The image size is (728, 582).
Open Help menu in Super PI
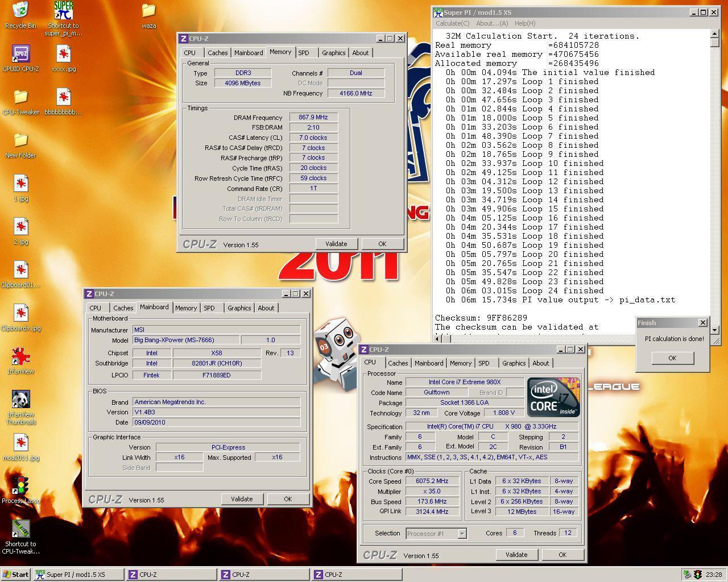pyautogui.click(x=524, y=23)
